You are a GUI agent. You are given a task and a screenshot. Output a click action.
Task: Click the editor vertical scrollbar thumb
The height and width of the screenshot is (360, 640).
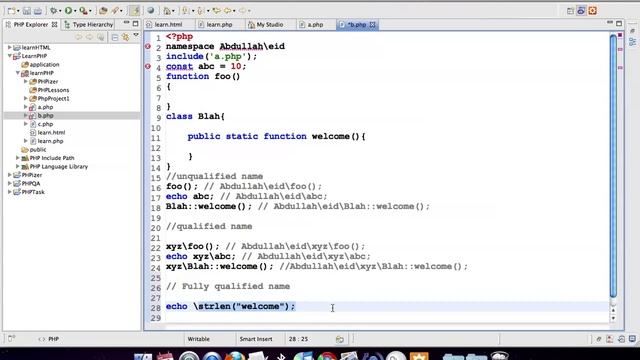[613, 166]
